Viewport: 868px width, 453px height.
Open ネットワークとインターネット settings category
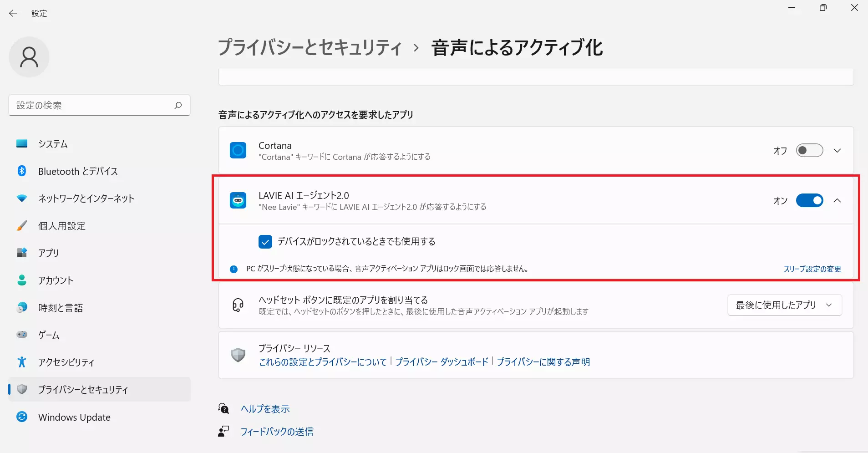99,199
